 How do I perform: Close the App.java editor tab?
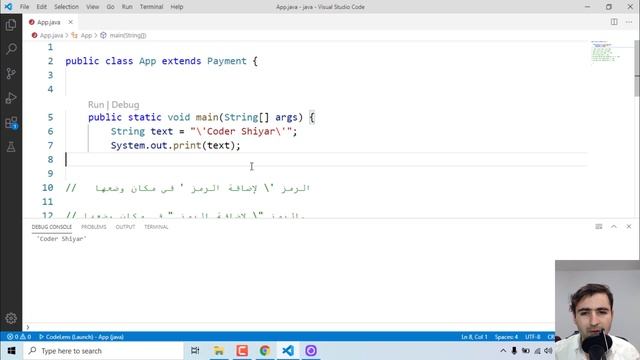click(71, 22)
